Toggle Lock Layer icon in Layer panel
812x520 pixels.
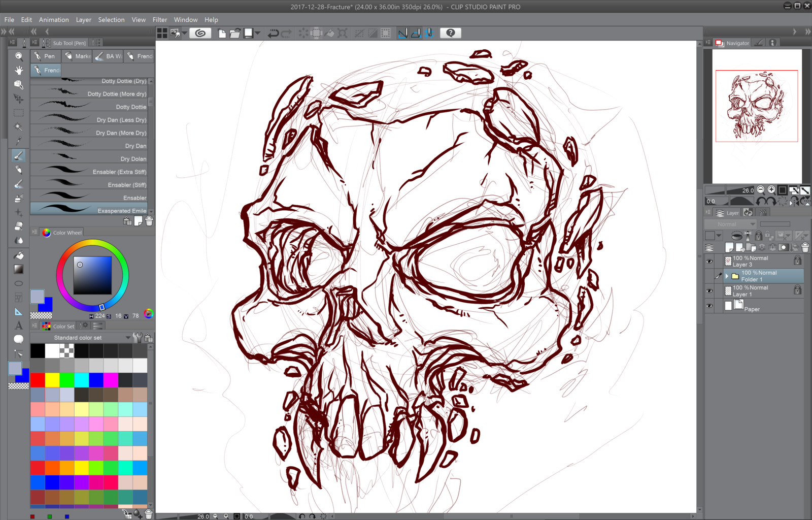[x=758, y=236]
